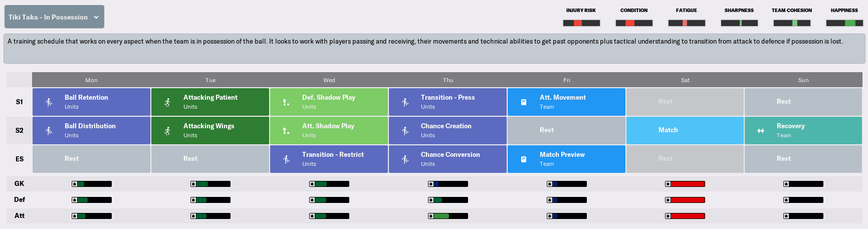Click the Transition - Restrict session icon
Viewport: 868px width, 229px height.
click(286, 159)
